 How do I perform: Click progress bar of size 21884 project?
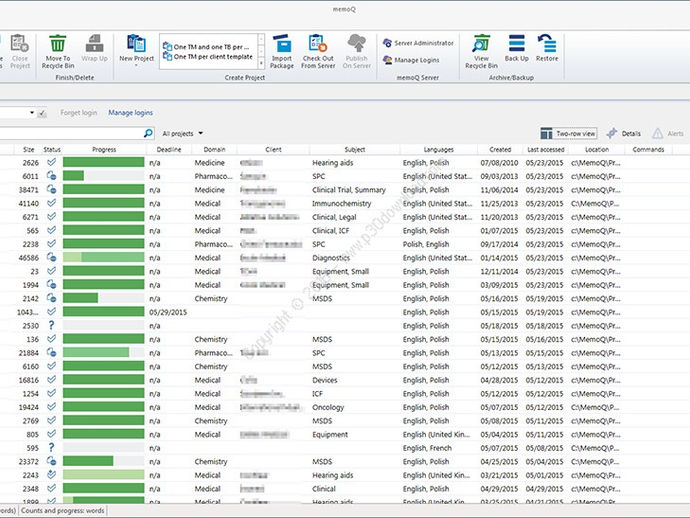tap(103, 353)
